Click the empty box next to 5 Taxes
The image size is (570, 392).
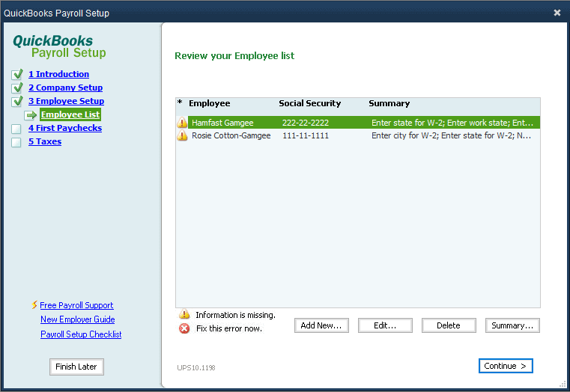[16, 142]
